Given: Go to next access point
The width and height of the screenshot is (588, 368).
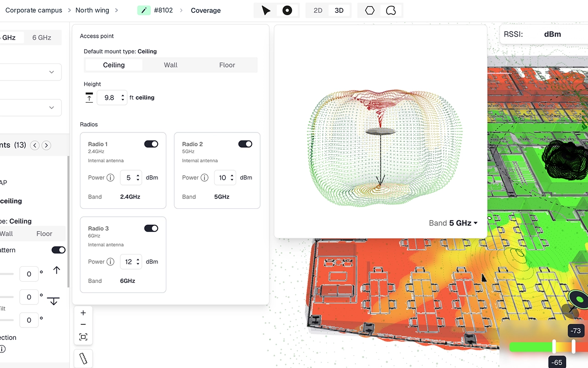Looking at the screenshot, I should tap(46, 145).
